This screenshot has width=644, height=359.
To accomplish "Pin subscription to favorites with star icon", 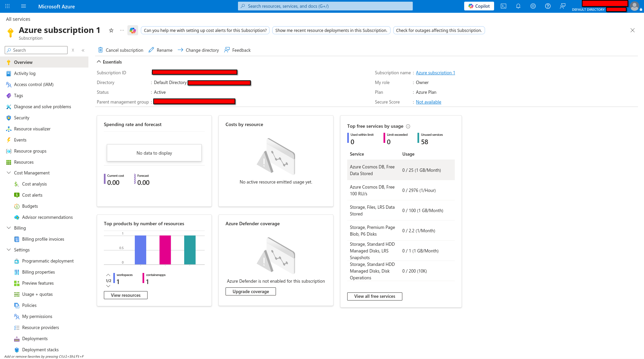I will point(111,30).
